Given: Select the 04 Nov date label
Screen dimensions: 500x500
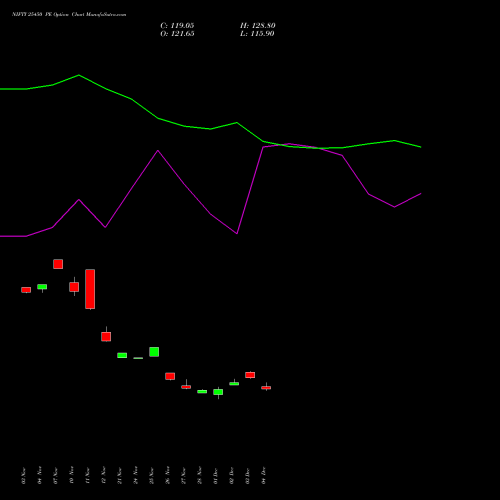Looking at the screenshot, I should click(40, 475).
